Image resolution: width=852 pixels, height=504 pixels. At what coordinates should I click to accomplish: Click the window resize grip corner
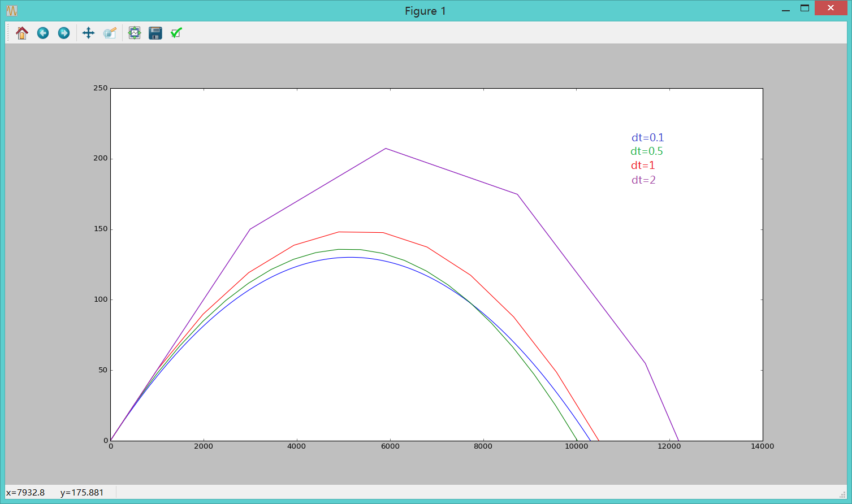pos(842,495)
